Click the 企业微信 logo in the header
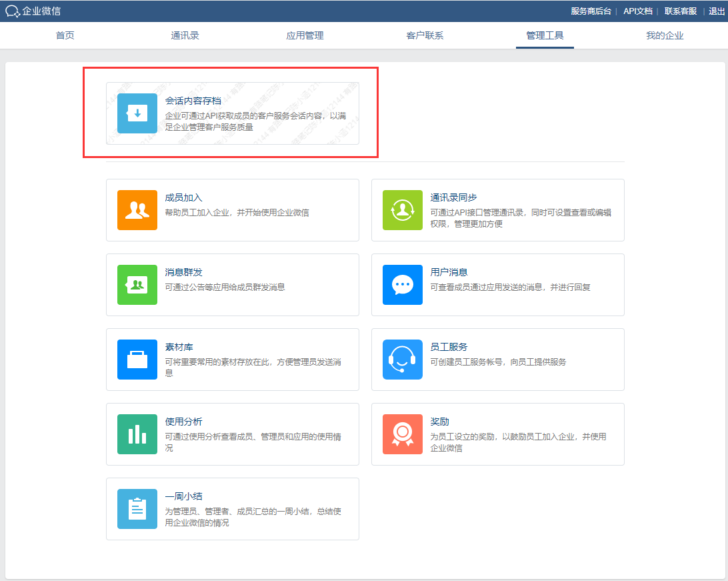Viewport: 728px width, 581px height. (x=33, y=11)
